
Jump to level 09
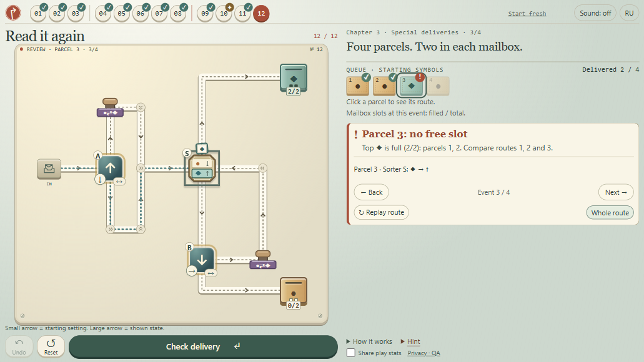pos(205,14)
